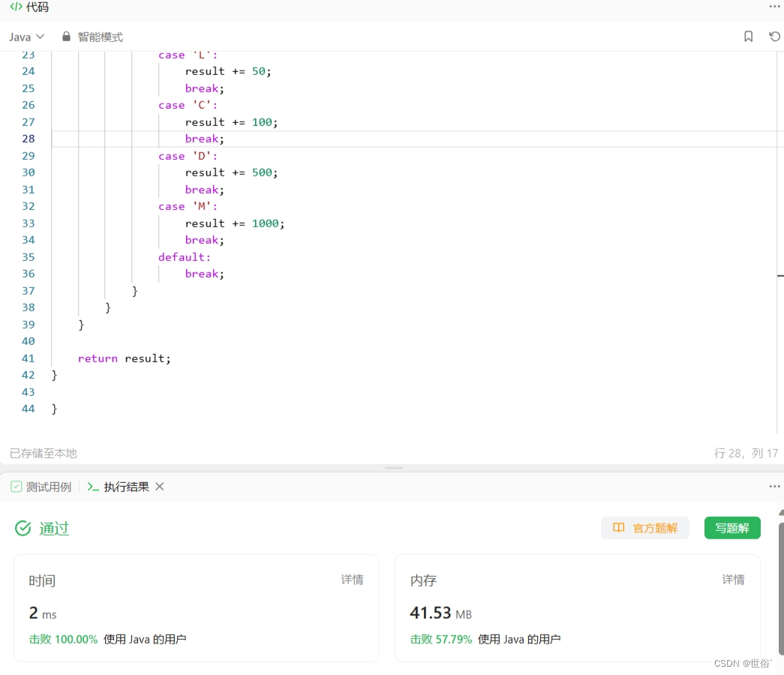Close the 执行结果 tab
This screenshot has height=675, width=784.
[x=160, y=486]
